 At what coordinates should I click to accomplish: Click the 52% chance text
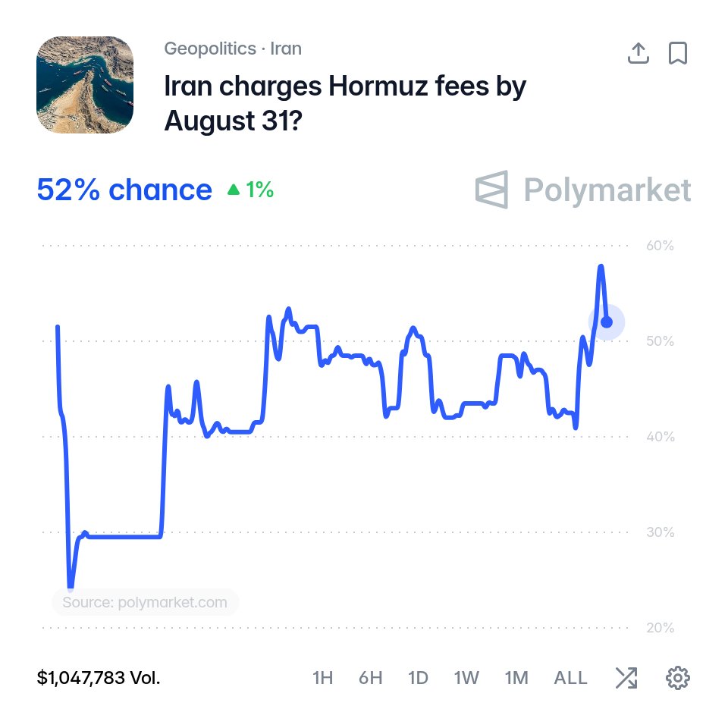[x=124, y=190]
